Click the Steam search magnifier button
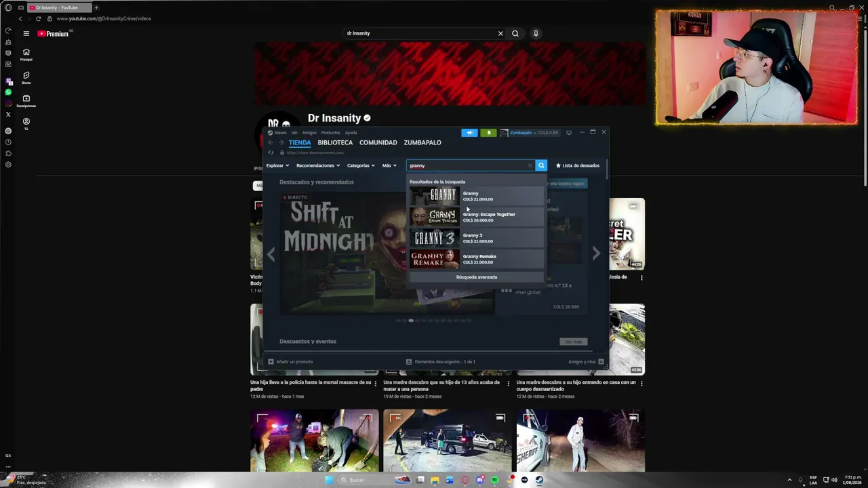Image resolution: width=868 pixels, height=488 pixels. tap(541, 165)
